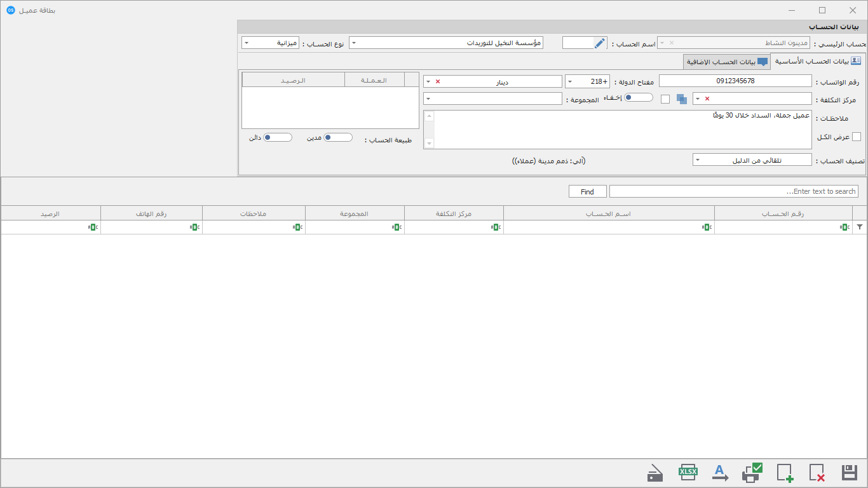Screen dimensions: 868x488
Task: Sort by الرصيد grid column header
Action: click(51, 213)
